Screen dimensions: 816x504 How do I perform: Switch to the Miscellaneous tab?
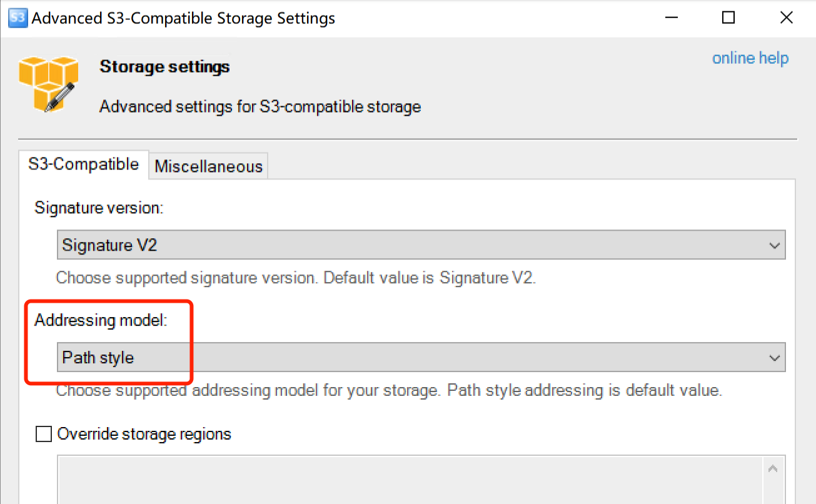click(209, 166)
